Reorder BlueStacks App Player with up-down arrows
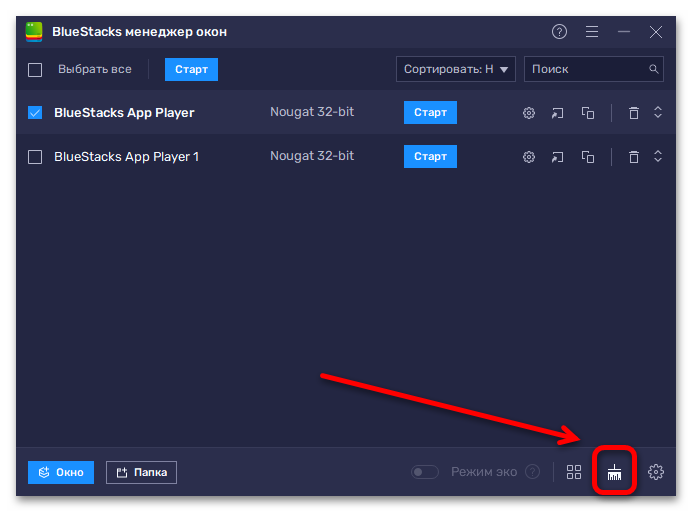Viewport: 692px width, 512px height. point(658,112)
